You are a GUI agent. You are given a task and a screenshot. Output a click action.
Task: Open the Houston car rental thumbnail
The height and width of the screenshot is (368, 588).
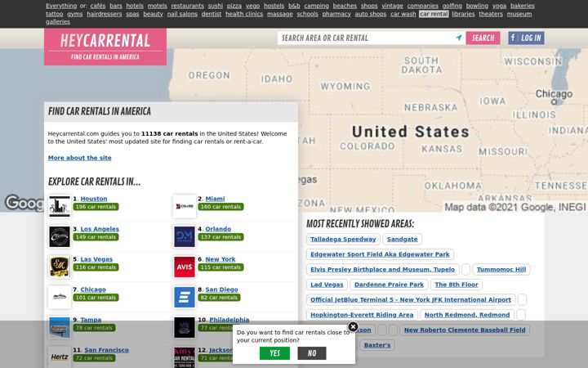pos(60,206)
